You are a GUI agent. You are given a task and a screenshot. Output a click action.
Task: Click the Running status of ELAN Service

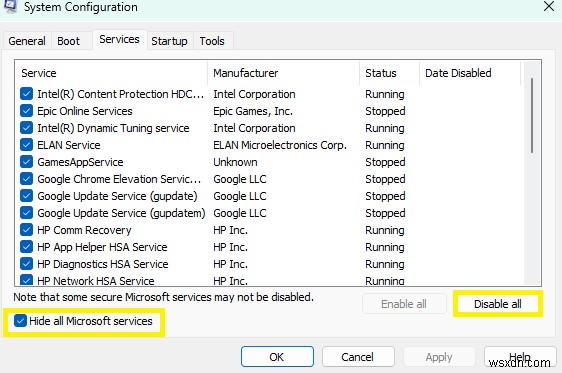click(x=385, y=145)
